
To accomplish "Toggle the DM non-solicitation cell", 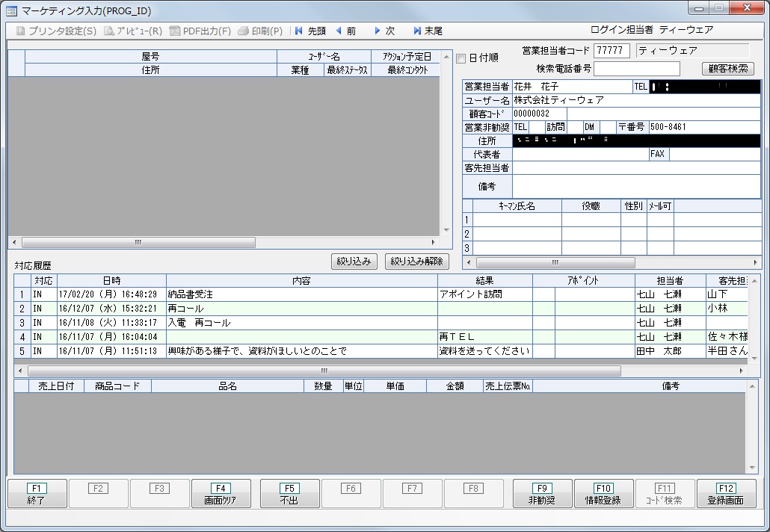I will [x=590, y=127].
